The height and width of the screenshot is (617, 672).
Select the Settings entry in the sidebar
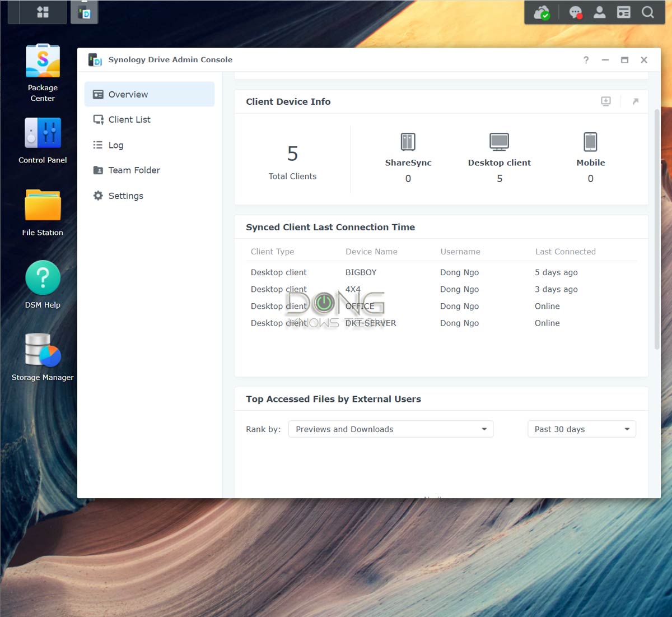125,196
